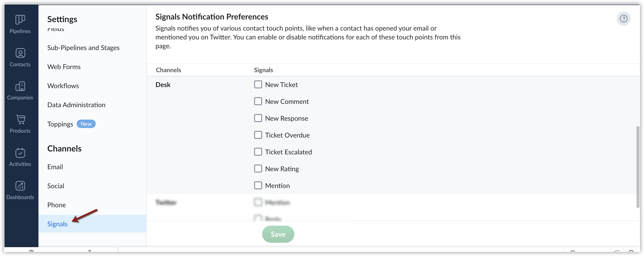Open the Toppings settings item

click(x=60, y=124)
